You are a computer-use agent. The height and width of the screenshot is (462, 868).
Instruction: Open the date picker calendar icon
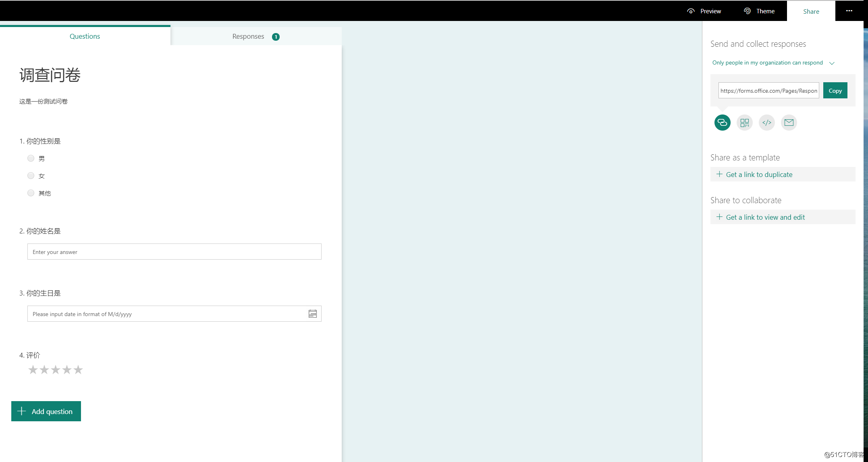point(313,314)
